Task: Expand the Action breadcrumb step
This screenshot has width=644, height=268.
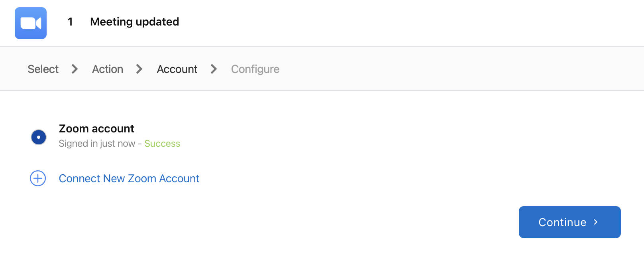Action: pyautogui.click(x=107, y=69)
